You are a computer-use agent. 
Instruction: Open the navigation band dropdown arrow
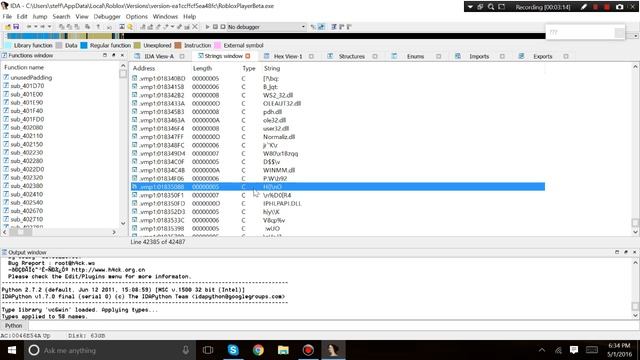636,36
